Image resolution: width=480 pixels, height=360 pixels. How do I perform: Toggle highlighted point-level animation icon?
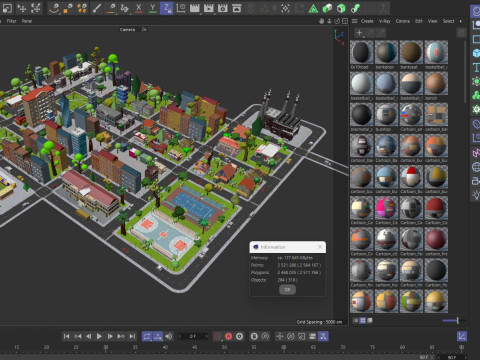point(323,336)
